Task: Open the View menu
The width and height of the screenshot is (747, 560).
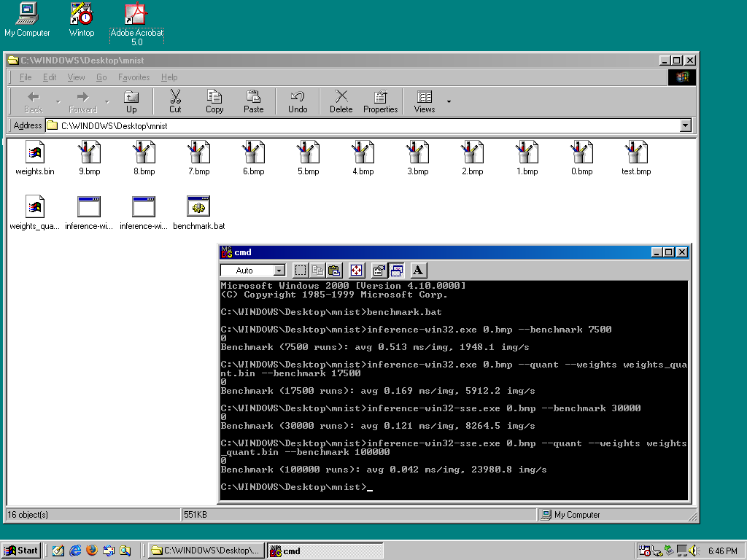Action: pyautogui.click(x=76, y=77)
